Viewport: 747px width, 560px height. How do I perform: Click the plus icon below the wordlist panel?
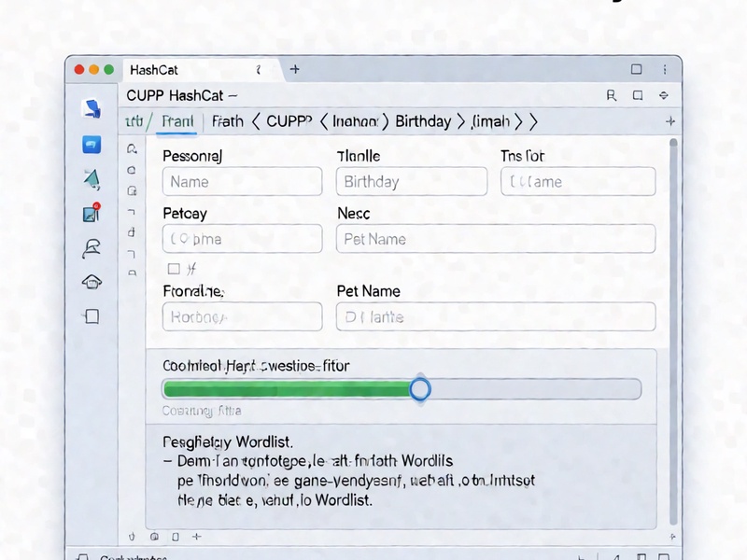[x=196, y=537]
